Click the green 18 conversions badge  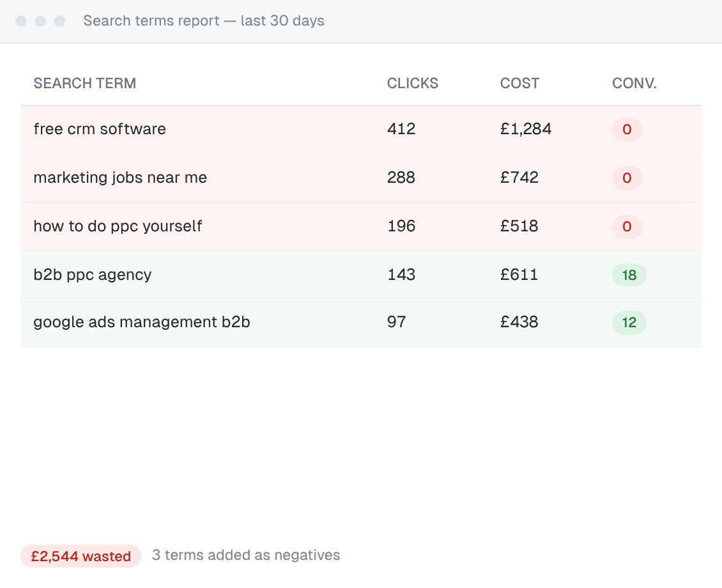click(x=629, y=275)
